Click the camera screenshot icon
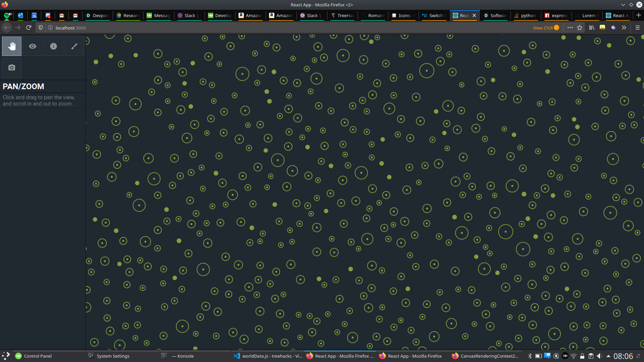The width and height of the screenshot is (644, 362). (12, 68)
